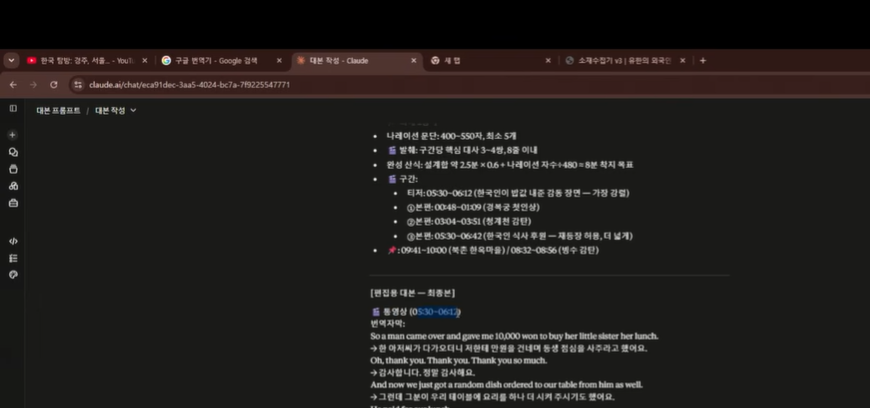This screenshot has height=408, width=870.
Task: Click the 발췌: 구간당 핵심 대사 bullet
Action: click(x=462, y=150)
